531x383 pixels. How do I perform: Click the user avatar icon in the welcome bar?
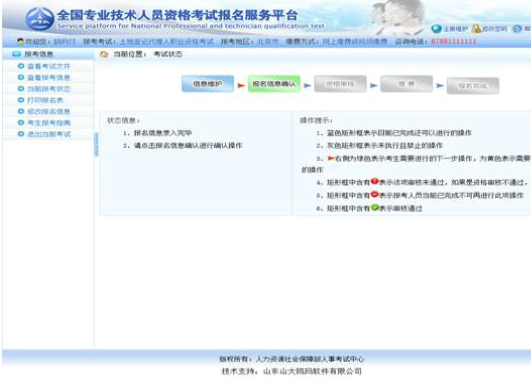tap(20, 41)
